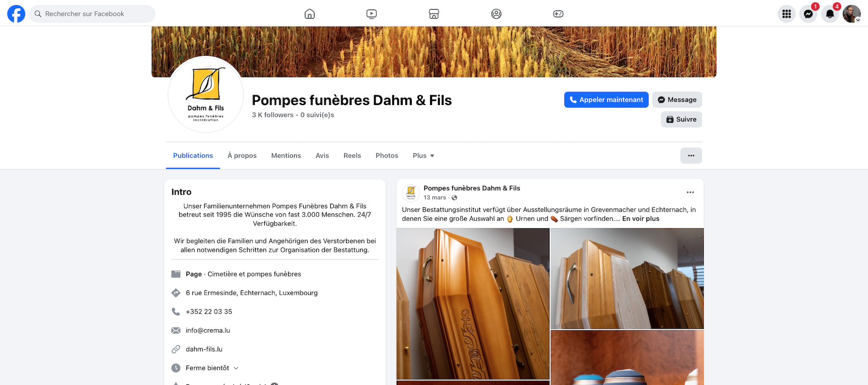Open the Video tab icon
868x385 pixels.
click(372, 14)
